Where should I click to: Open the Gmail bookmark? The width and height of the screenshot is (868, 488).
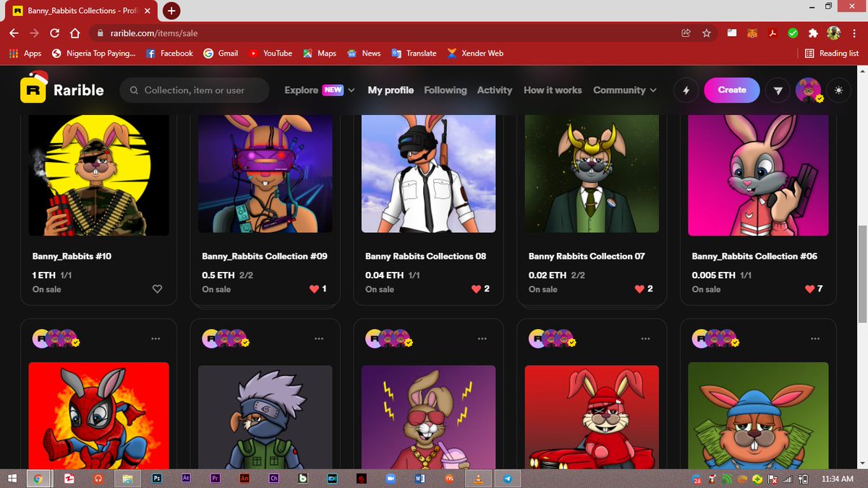(x=221, y=53)
